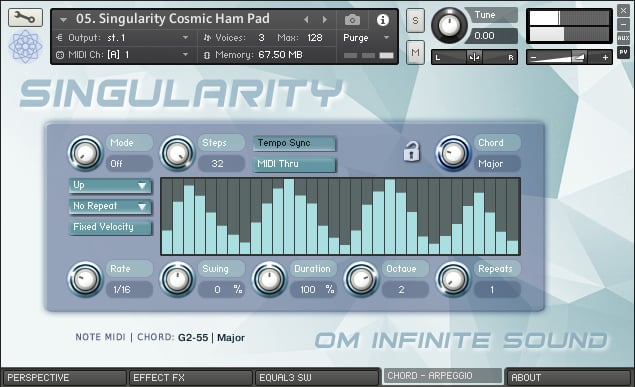635x387 pixels.
Task: Open the instrument info icon
Action: [383, 19]
